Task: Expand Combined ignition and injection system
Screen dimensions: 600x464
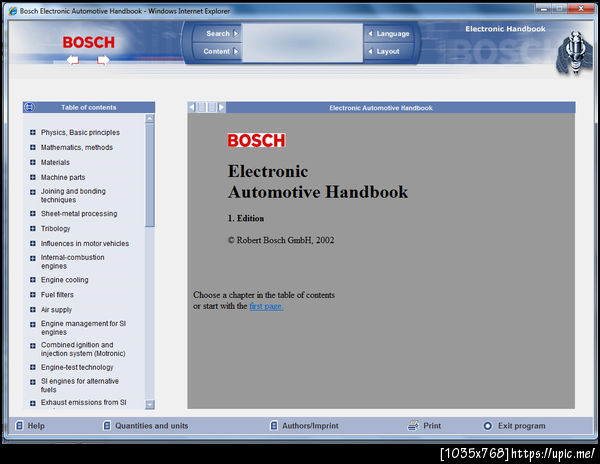Action: tap(33, 346)
